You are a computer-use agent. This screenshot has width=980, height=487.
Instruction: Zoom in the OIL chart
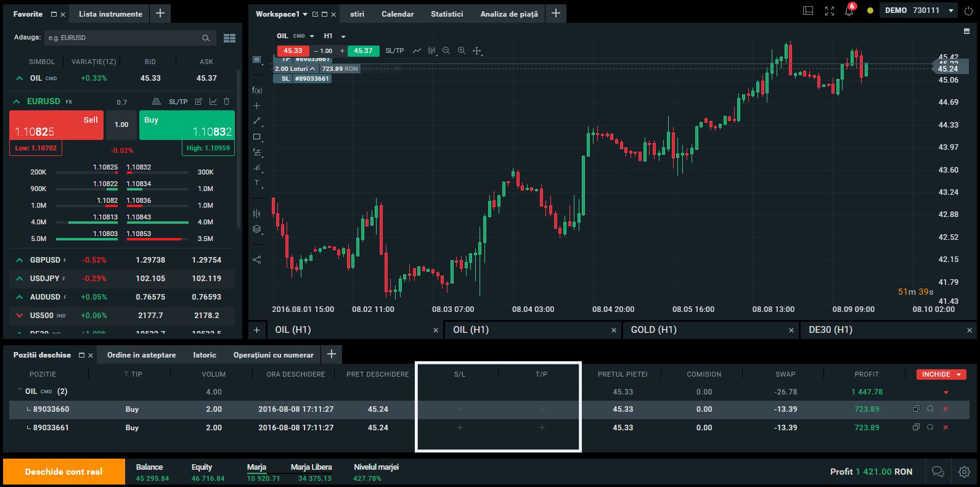click(x=461, y=51)
